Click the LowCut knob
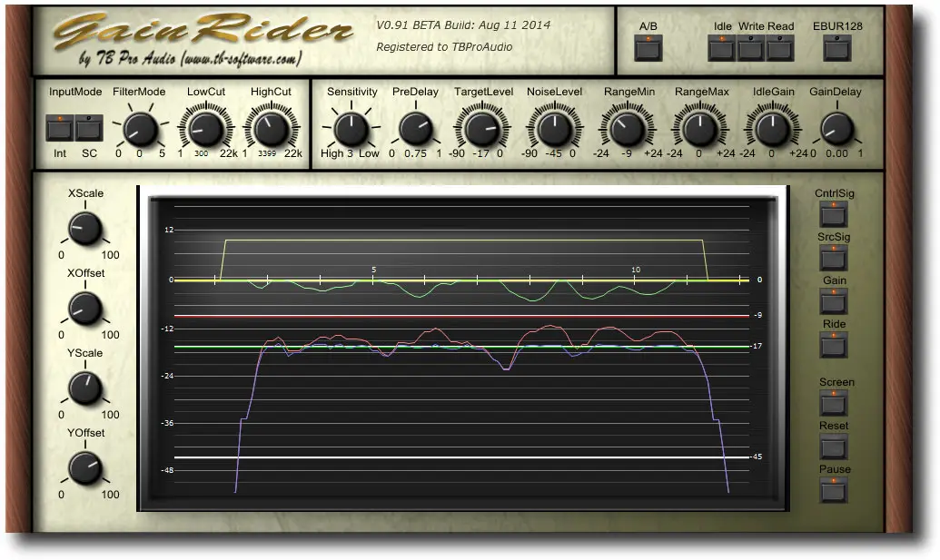 point(205,129)
